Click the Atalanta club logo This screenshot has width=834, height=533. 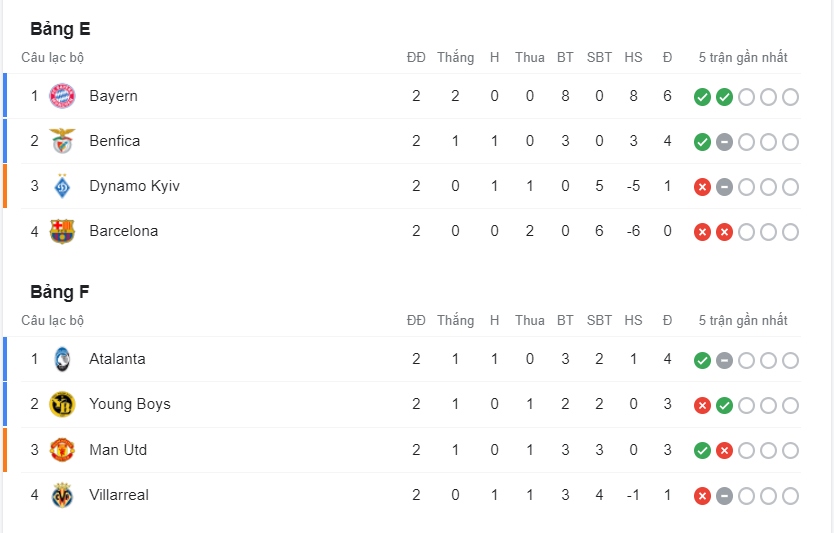click(62, 359)
